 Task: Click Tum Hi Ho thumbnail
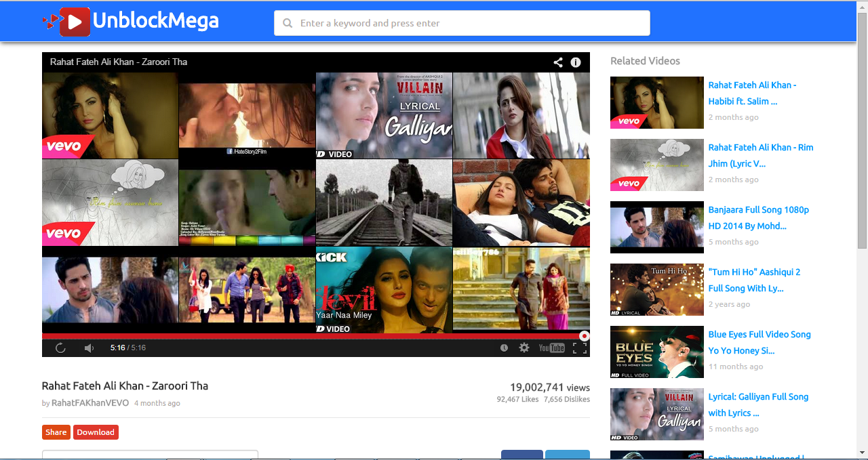pos(657,289)
